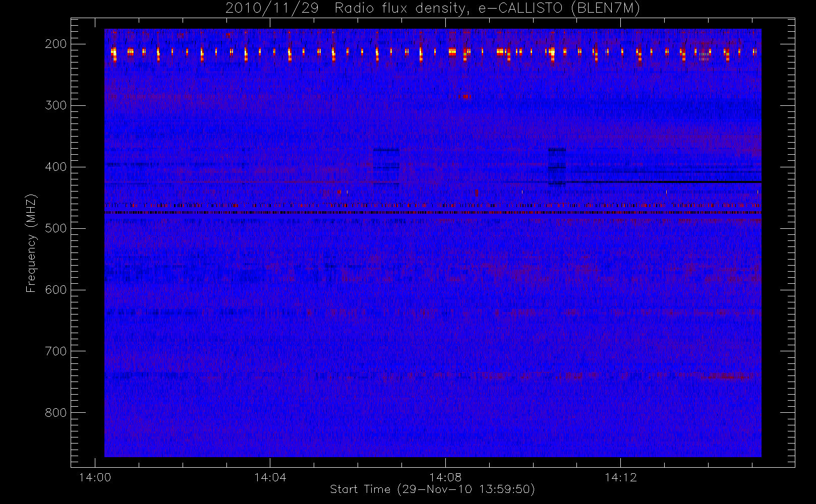The image size is (816, 504).
Task: Click the plot title "2010/11/29 Radio flux density, e-CALLISTO (BLEN7M)"
Action: click(x=433, y=9)
